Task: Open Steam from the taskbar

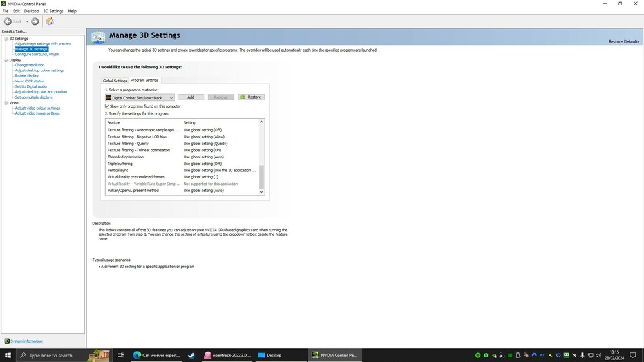Action: (x=191, y=355)
